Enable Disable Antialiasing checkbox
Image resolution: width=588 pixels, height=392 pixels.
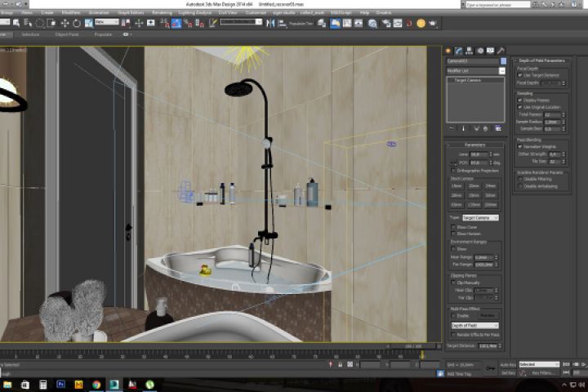[519, 186]
